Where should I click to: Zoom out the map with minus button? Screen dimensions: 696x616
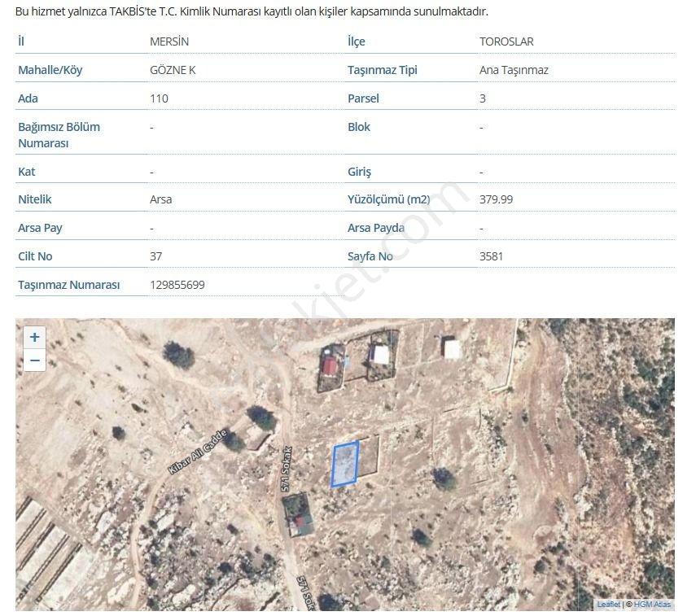click(x=35, y=360)
